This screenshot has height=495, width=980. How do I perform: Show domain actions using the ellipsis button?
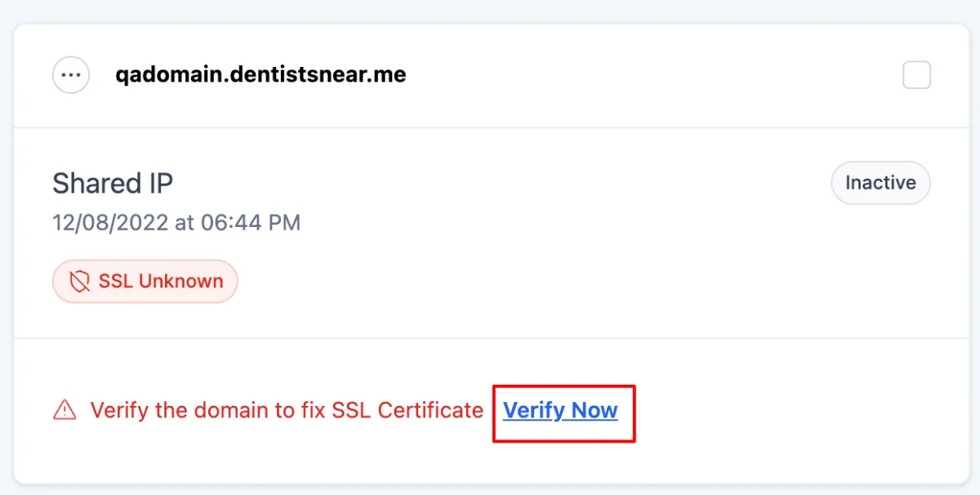[x=71, y=75]
